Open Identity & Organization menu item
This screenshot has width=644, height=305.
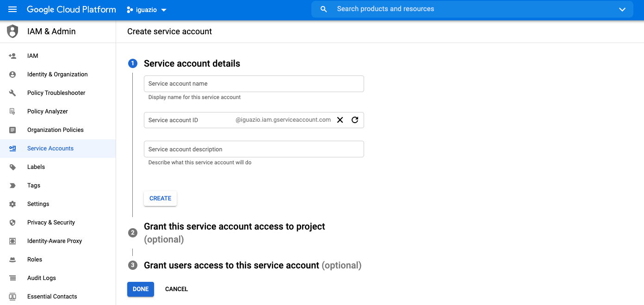58,75
